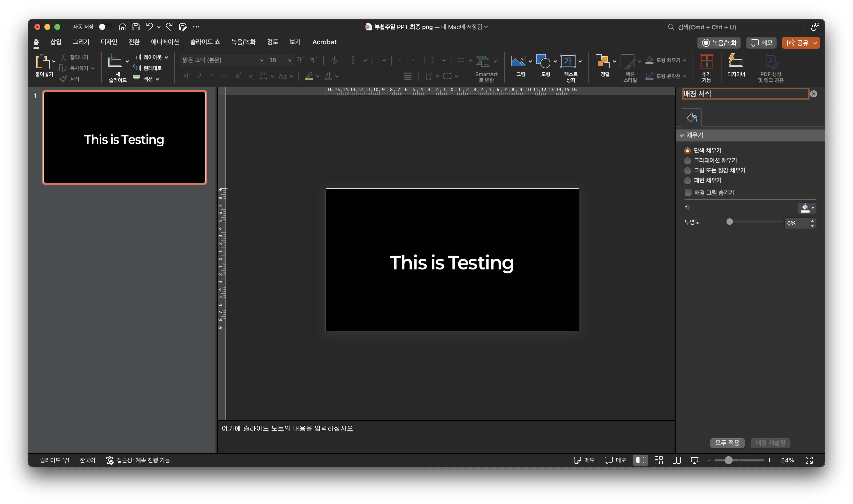Open the 디자인 ribbon tab
Image resolution: width=853 pixels, height=504 pixels.
pos(109,42)
